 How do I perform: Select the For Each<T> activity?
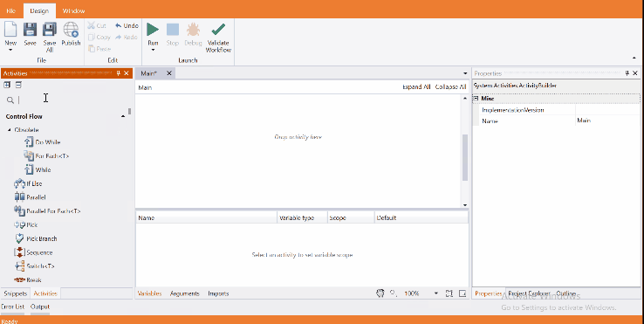[46, 155]
